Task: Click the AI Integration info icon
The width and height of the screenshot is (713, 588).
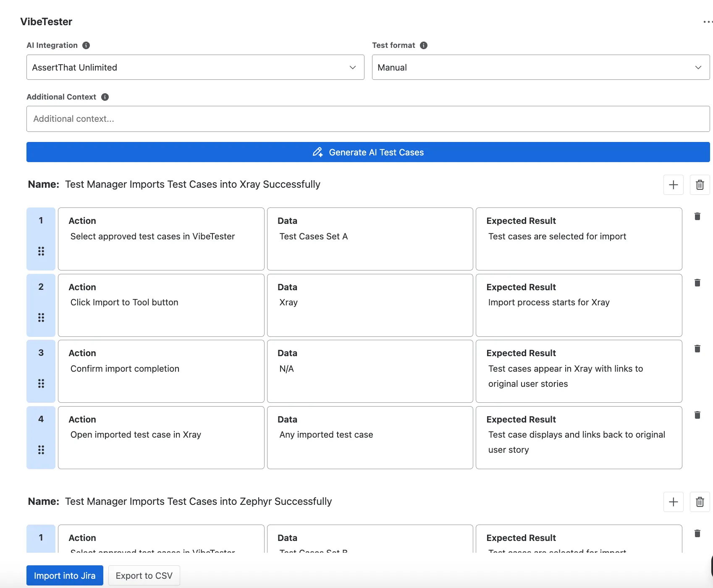Action: point(86,45)
